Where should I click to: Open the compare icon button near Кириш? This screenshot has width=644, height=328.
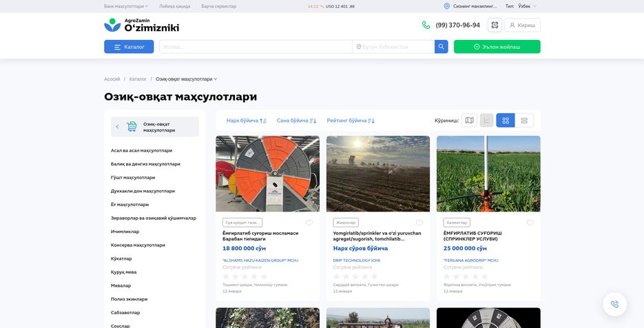click(x=495, y=25)
